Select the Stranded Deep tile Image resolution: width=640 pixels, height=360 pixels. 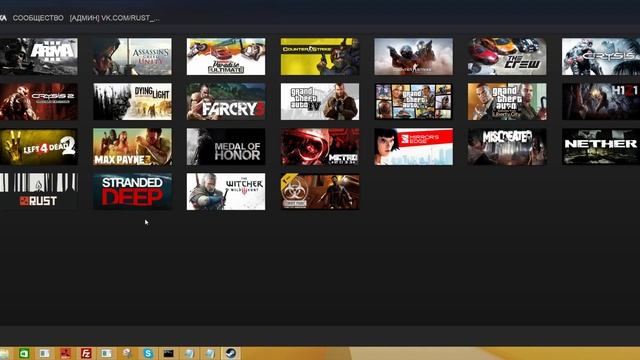(132, 191)
